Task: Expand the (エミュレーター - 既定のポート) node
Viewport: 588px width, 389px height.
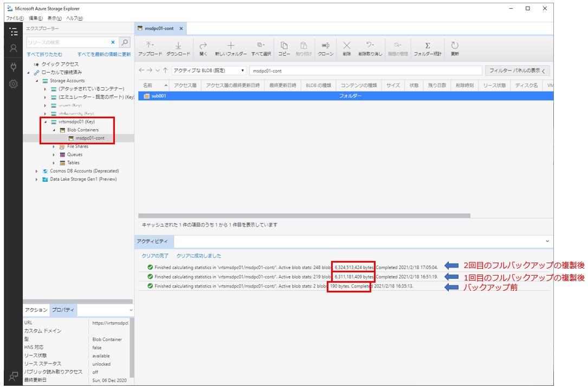Action: 45,97
